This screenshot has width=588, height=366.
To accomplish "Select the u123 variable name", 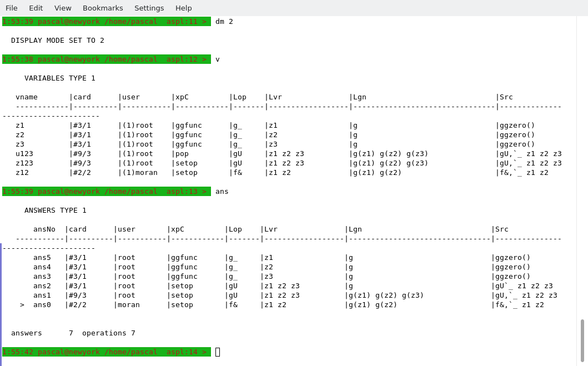I will [x=24, y=154].
